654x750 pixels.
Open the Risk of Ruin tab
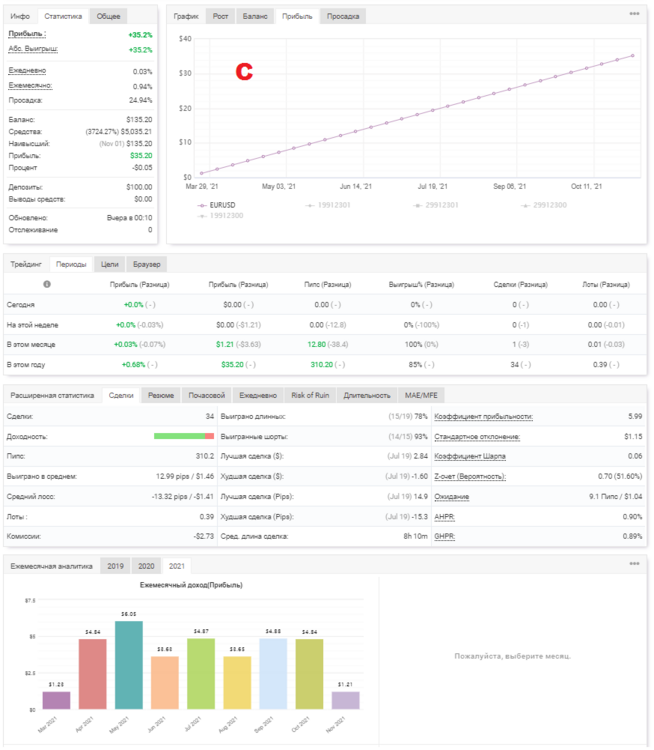point(310,395)
